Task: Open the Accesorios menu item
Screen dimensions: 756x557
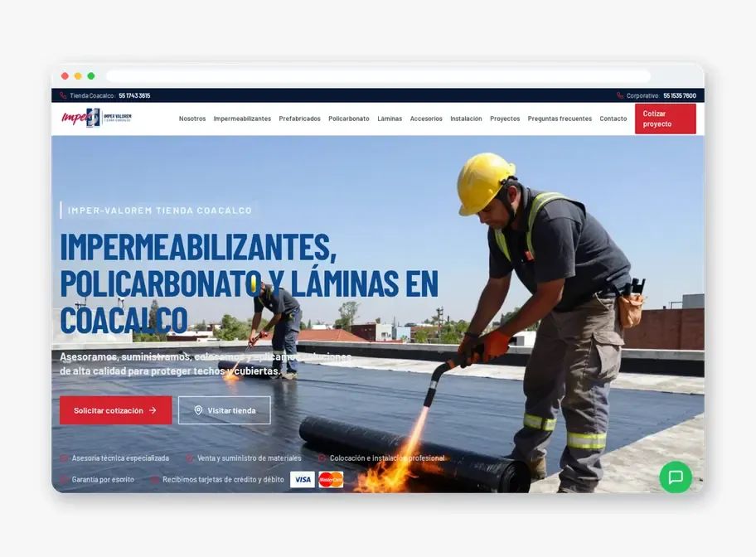Action: (426, 119)
